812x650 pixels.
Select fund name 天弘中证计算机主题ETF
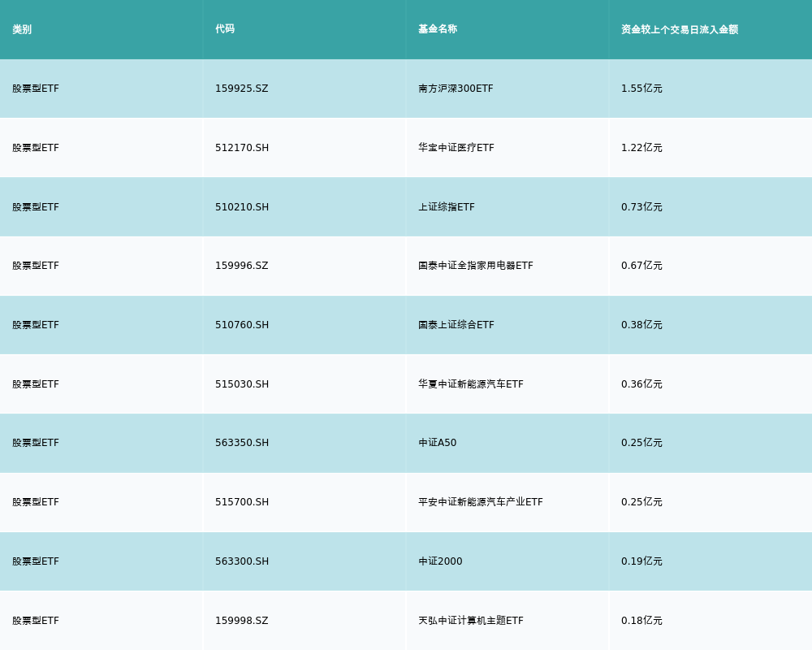471,621
